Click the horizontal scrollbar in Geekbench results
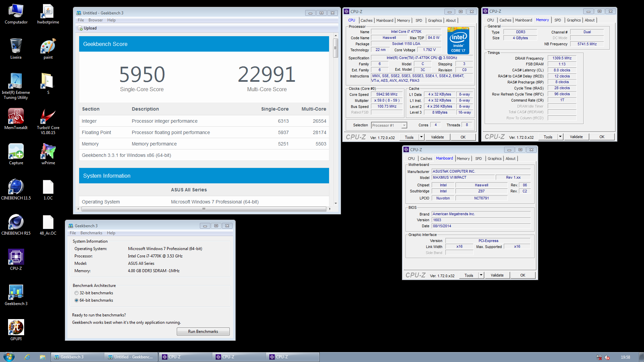Image resolution: width=644 pixels, height=362 pixels. click(x=204, y=209)
